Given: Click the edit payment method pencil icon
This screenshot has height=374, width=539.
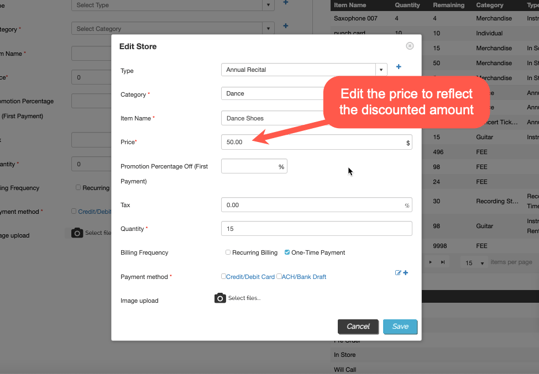Looking at the screenshot, I should click(398, 273).
